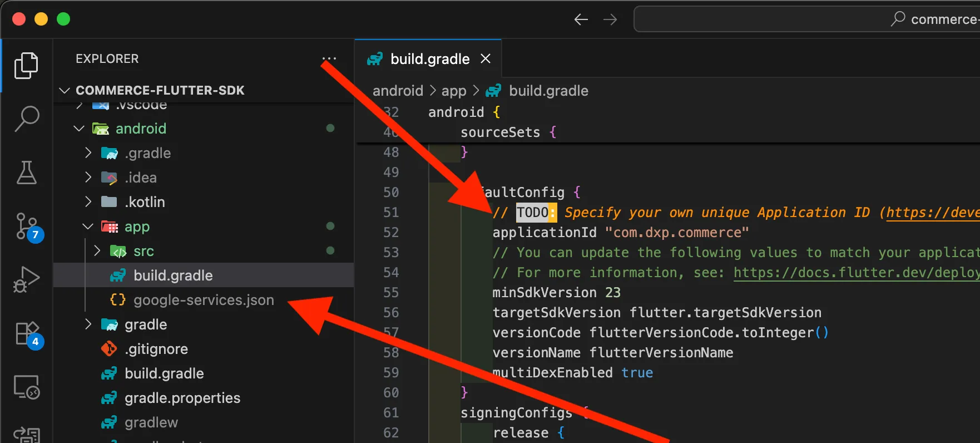This screenshot has width=980, height=443.
Task: Click the gradlew file icon
Action: click(109, 422)
